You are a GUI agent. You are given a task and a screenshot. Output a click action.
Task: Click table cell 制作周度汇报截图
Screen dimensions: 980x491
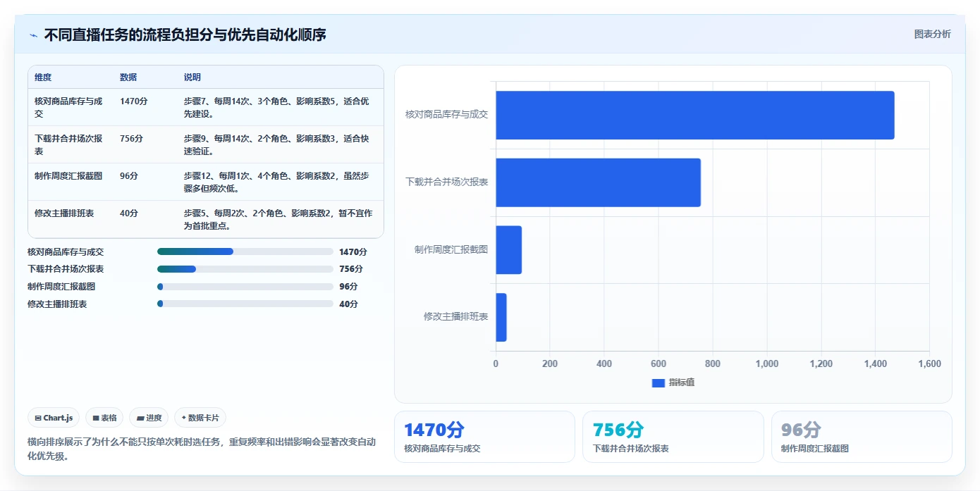pyautogui.click(x=68, y=176)
